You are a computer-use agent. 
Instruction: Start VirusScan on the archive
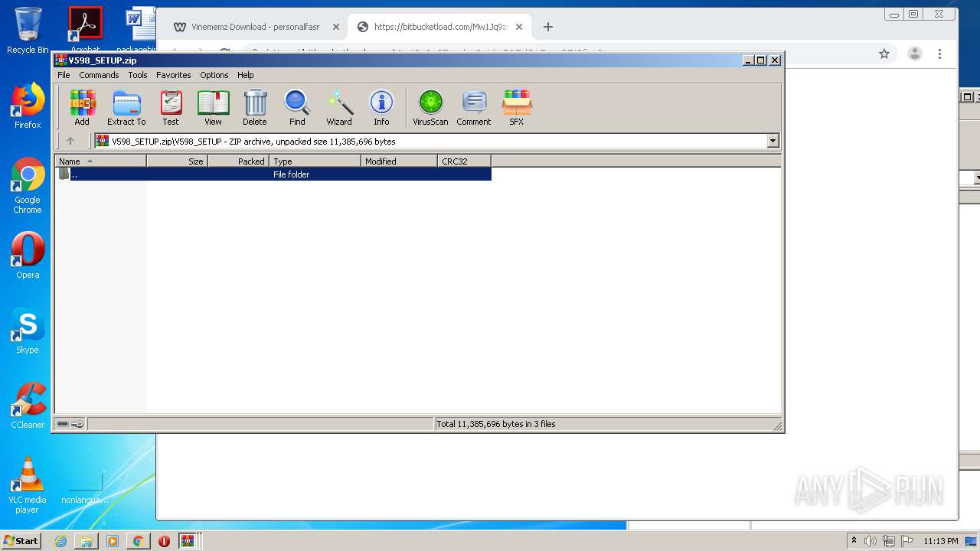[x=430, y=107]
